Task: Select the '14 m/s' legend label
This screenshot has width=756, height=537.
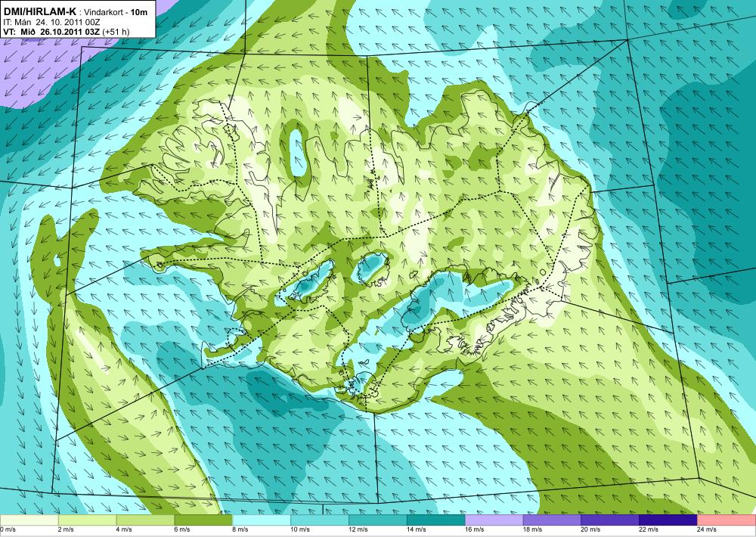Action: tap(416, 529)
